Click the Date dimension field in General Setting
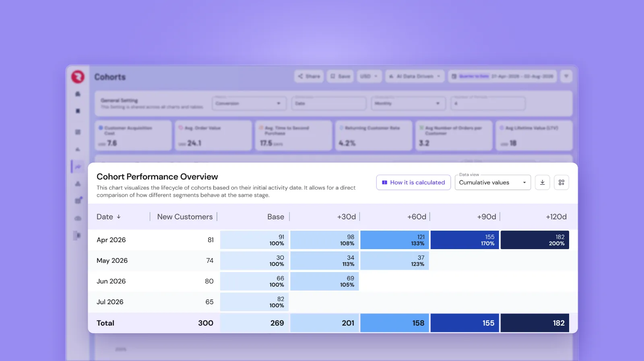This screenshot has height=361, width=644. [x=329, y=103]
